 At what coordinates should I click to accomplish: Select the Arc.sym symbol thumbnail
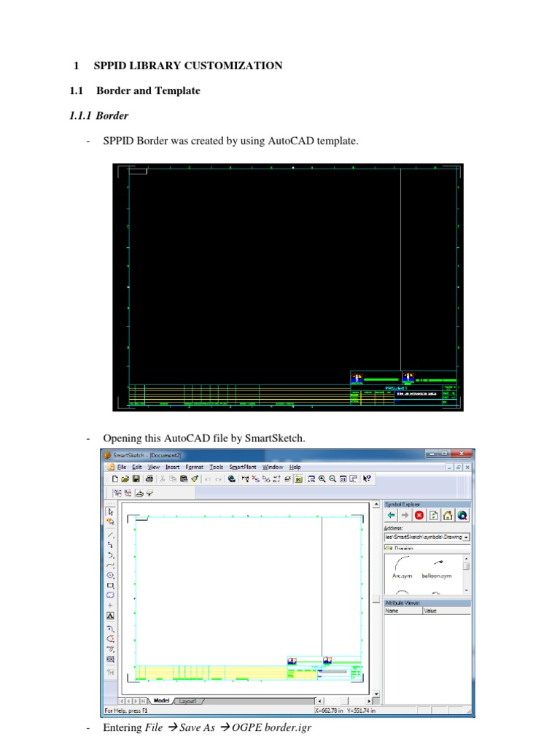tap(402, 567)
